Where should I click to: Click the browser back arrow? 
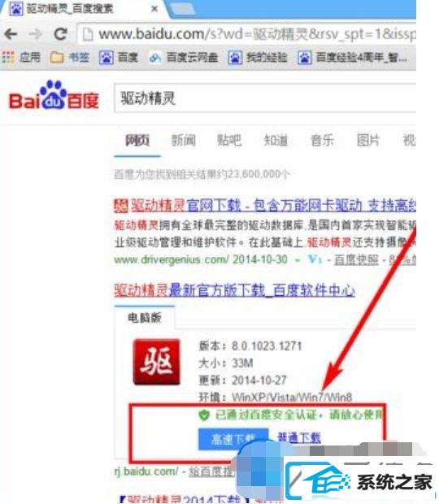pos(11,34)
